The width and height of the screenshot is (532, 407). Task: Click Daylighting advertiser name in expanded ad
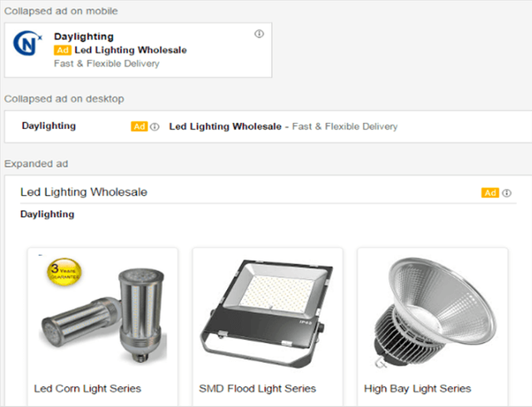pyautogui.click(x=47, y=214)
